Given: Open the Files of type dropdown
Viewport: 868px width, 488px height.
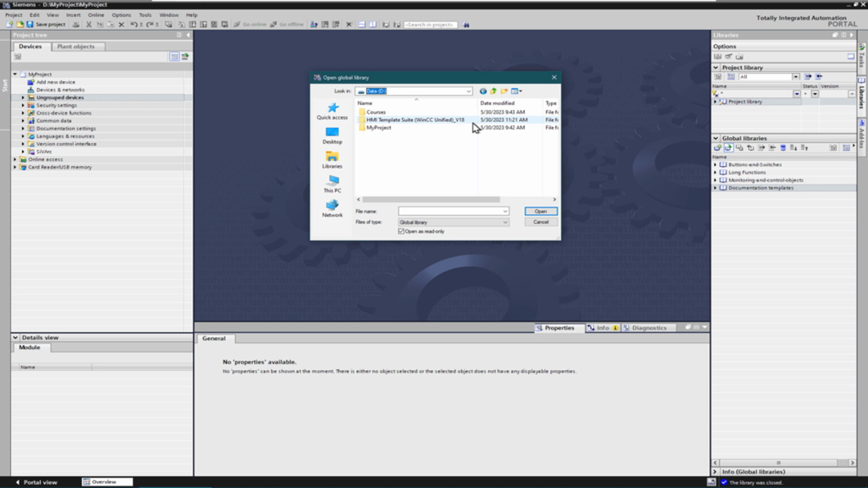Looking at the screenshot, I should coord(505,222).
